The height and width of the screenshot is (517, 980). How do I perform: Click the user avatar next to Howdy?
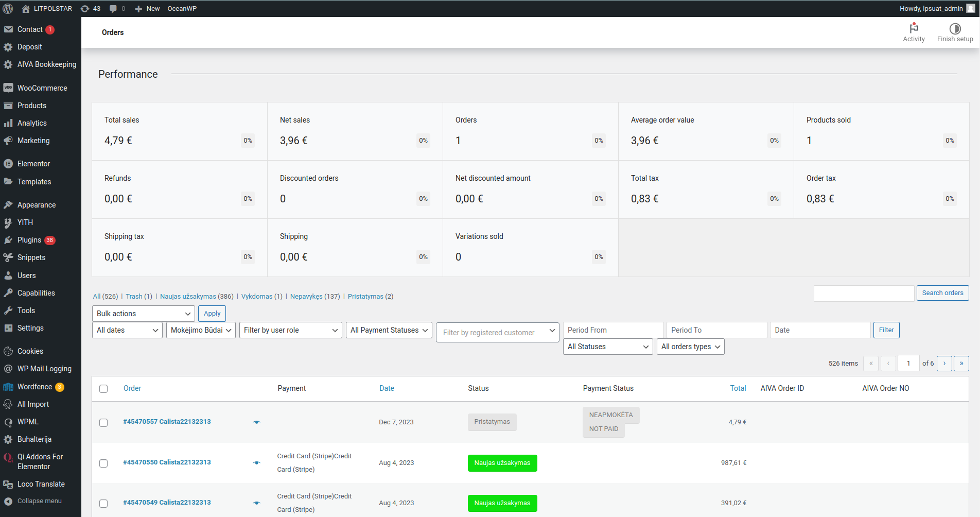click(970, 8)
